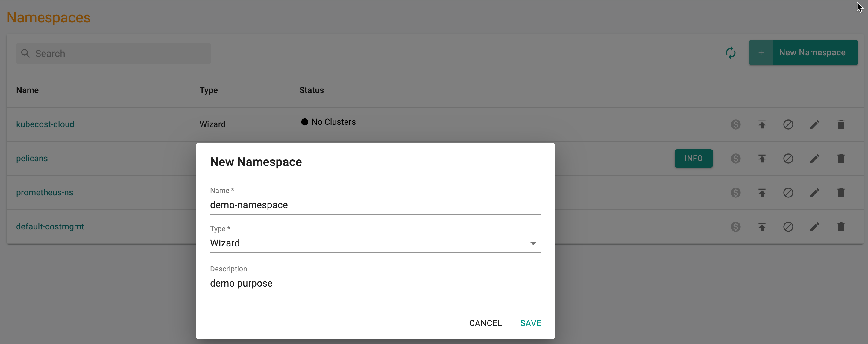Click the Type dropdown arrow
Screen dimensions: 868x344
[533, 244]
